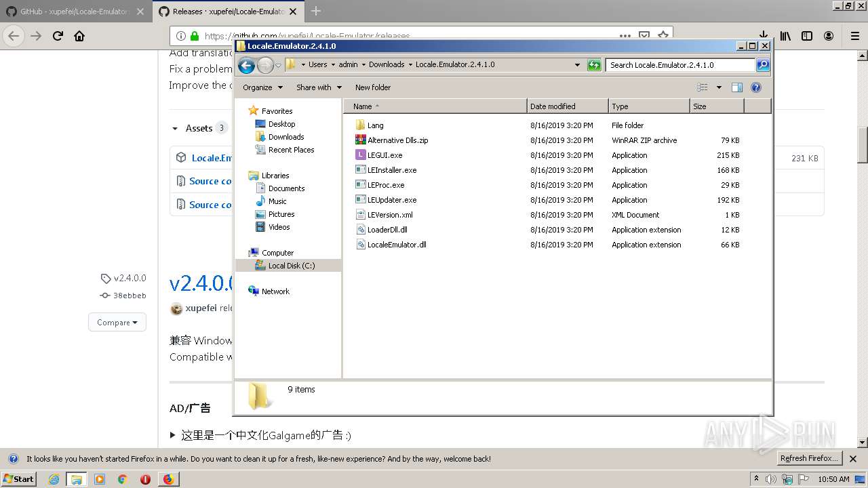868x488 pixels.
Task: Open recent locations dropdown beside forward arrow
Action: coord(278,65)
